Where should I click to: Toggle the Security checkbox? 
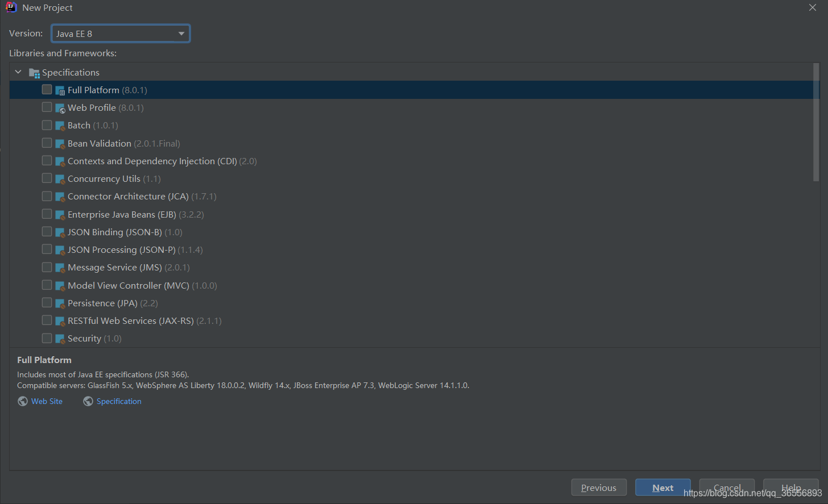click(x=47, y=338)
